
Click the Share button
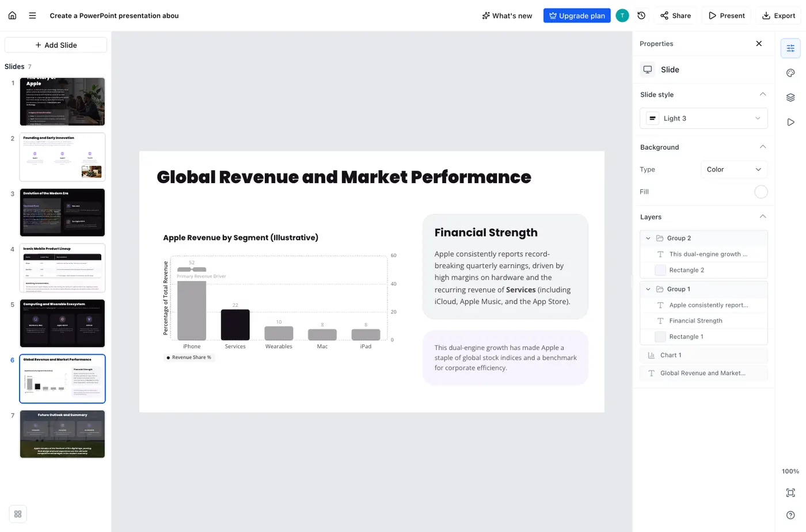676,16
